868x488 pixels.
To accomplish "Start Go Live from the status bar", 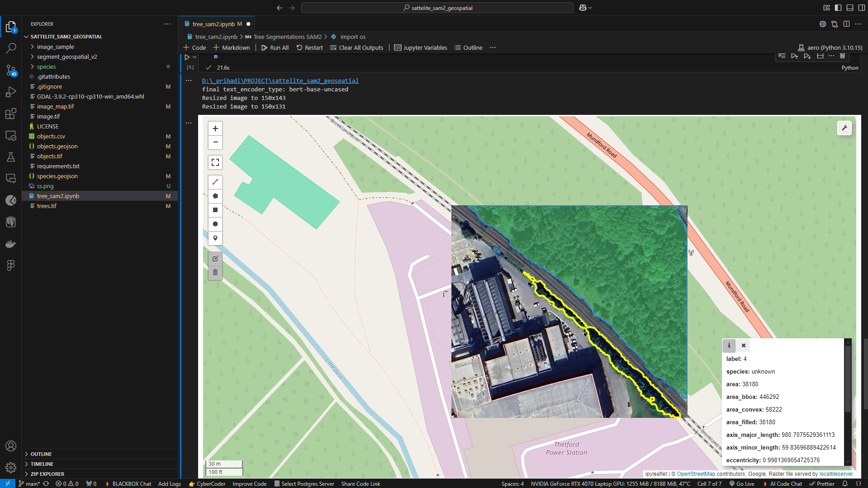I will [x=742, y=483].
